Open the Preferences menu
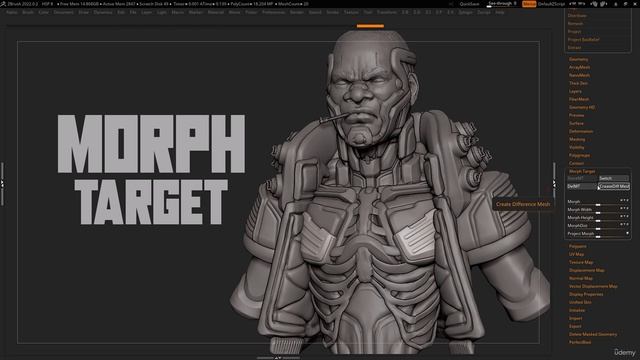This screenshot has width=640, height=360. [x=273, y=12]
